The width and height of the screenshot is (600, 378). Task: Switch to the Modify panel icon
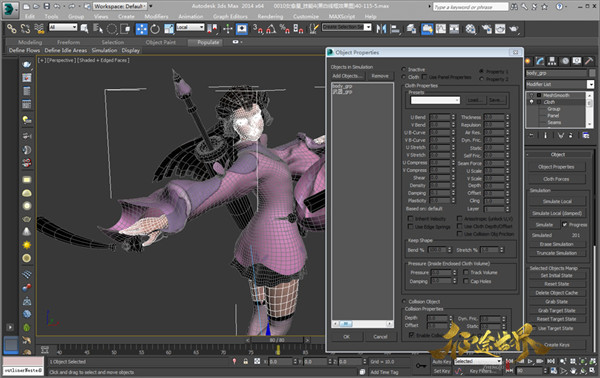(540, 61)
